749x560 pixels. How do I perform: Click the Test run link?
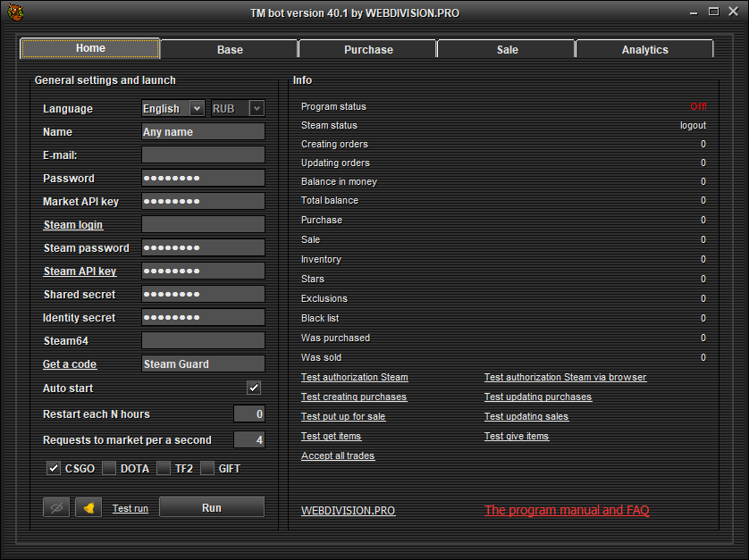tap(130, 508)
